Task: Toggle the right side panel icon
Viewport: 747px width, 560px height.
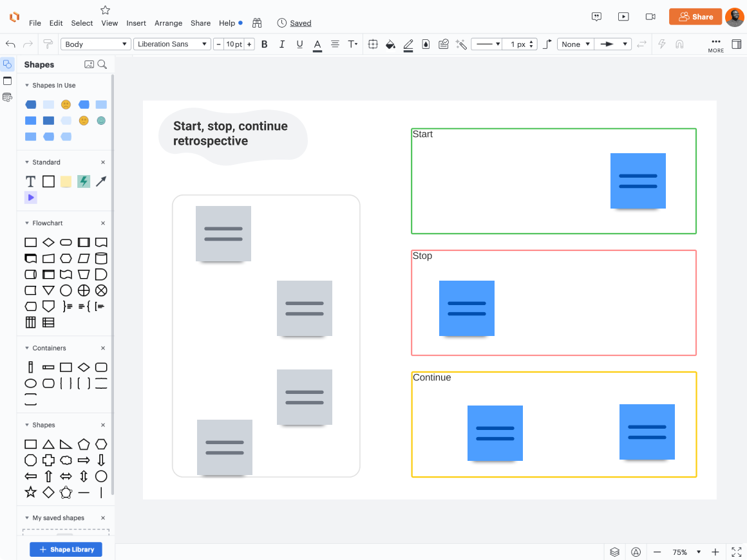Action: click(737, 44)
